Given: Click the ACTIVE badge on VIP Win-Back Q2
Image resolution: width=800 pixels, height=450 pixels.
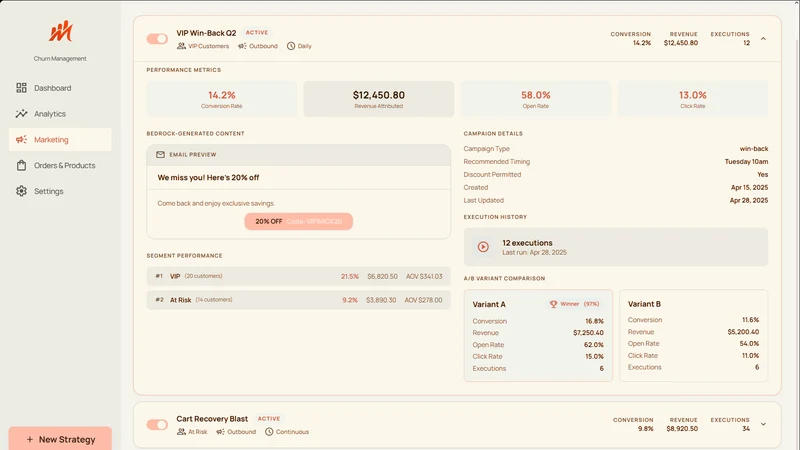Looking at the screenshot, I should click(x=257, y=32).
